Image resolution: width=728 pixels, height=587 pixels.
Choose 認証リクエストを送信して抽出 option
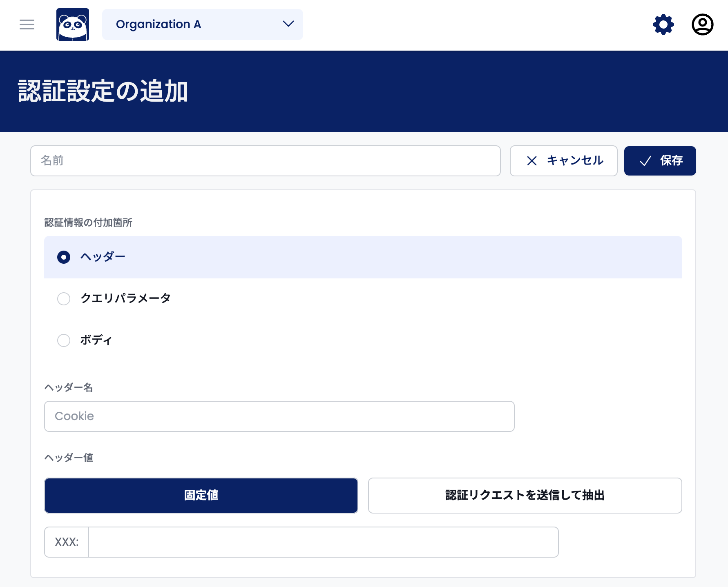click(x=525, y=496)
